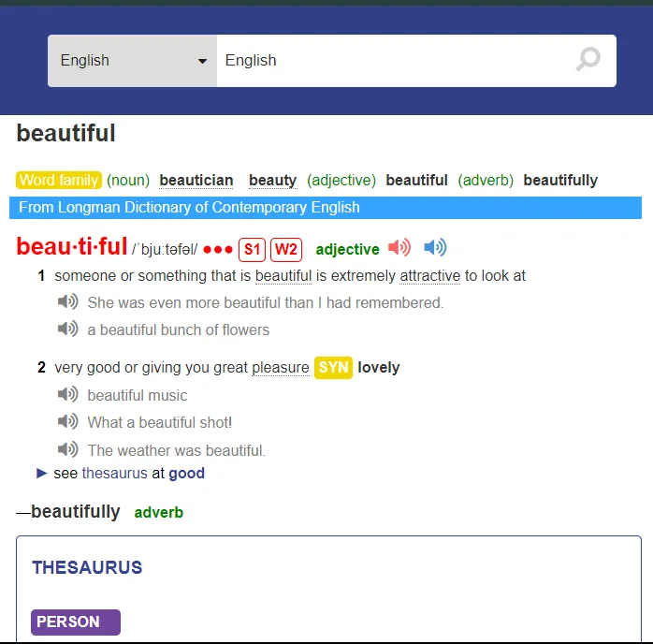Click the underlined word 'attractive' in definition 1
The image size is (653, 644).
pos(429,276)
